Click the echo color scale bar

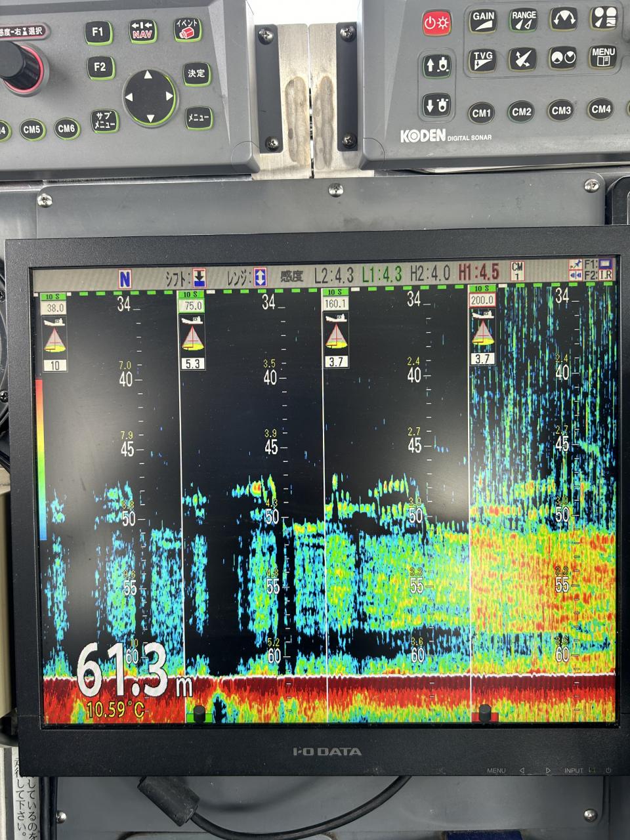[x=41, y=459]
